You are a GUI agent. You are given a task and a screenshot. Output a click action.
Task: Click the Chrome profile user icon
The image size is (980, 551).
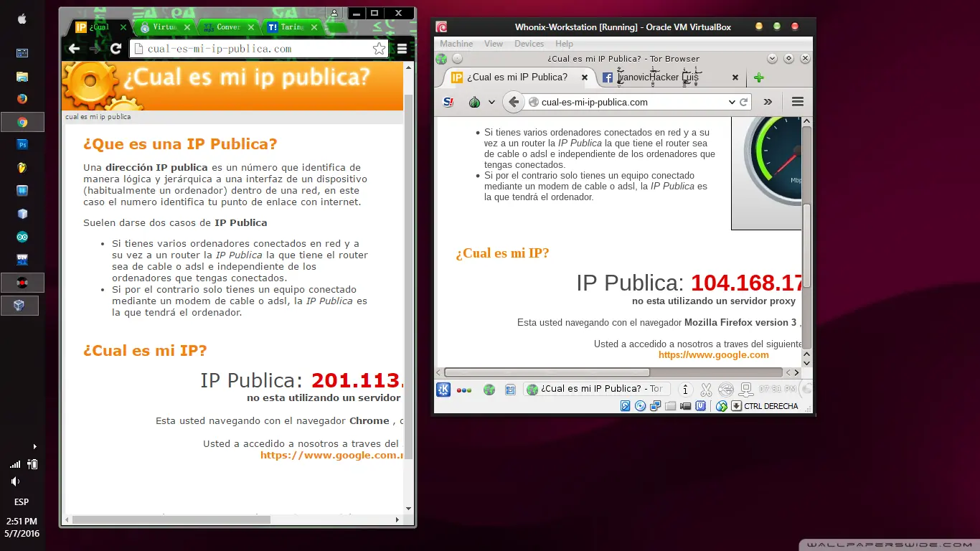(334, 13)
